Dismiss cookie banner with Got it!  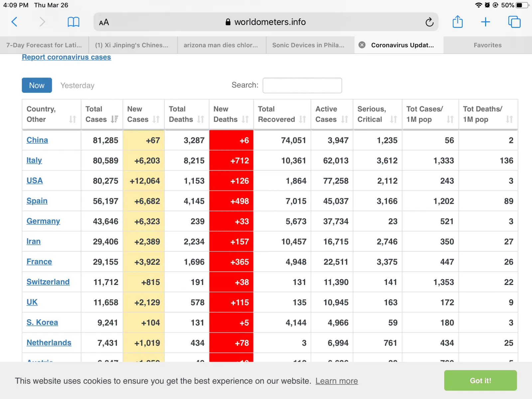480,381
